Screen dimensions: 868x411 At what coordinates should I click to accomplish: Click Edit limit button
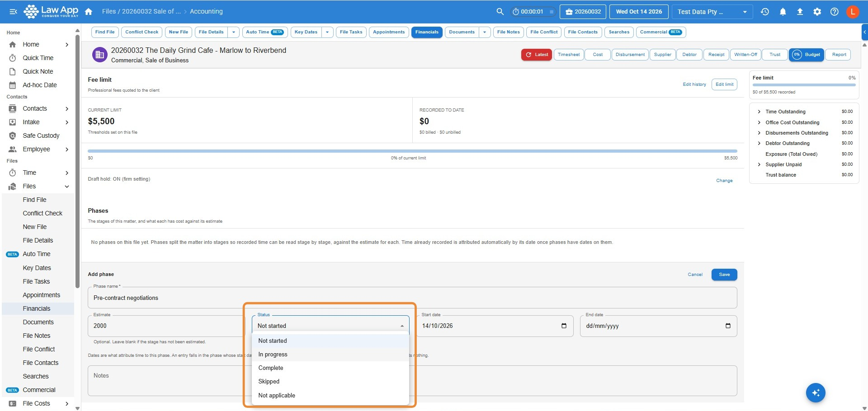(724, 84)
